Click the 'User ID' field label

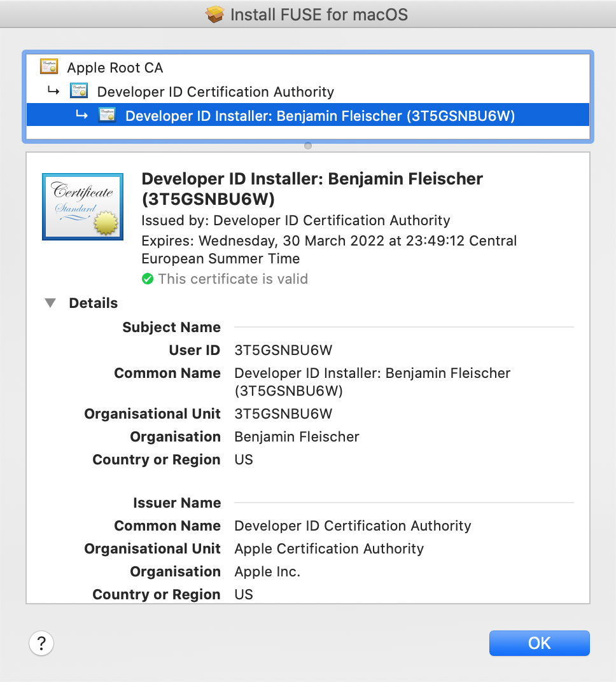tap(195, 350)
